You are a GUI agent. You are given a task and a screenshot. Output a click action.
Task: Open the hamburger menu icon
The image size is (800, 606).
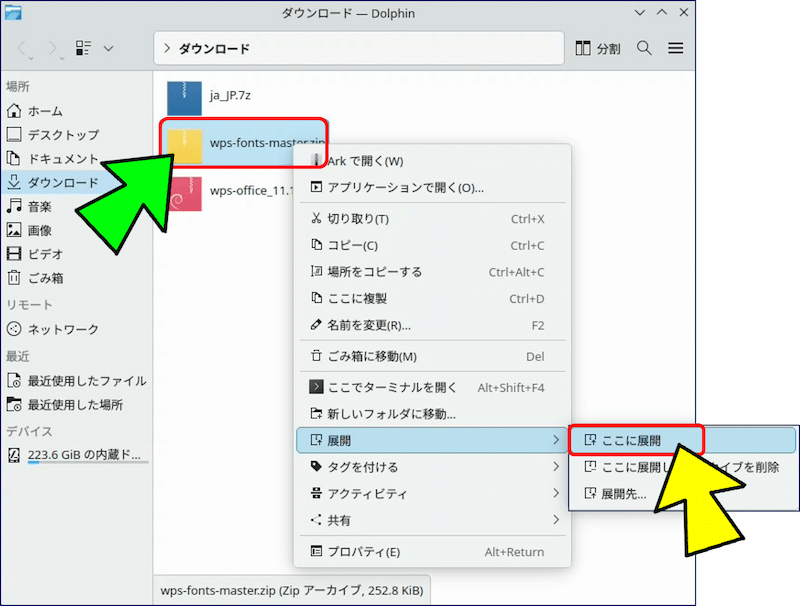[676, 48]
